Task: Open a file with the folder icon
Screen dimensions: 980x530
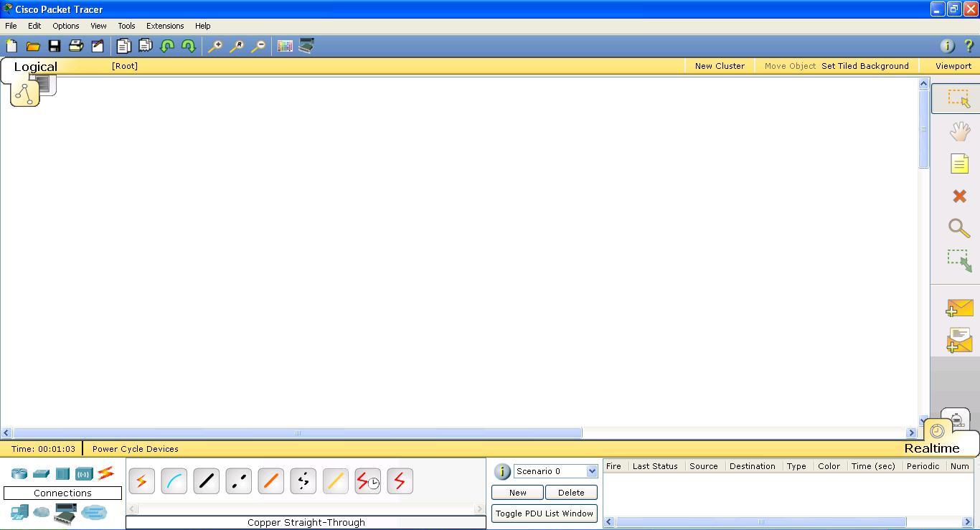Action: pyautogui.click(x=33, y=46)
